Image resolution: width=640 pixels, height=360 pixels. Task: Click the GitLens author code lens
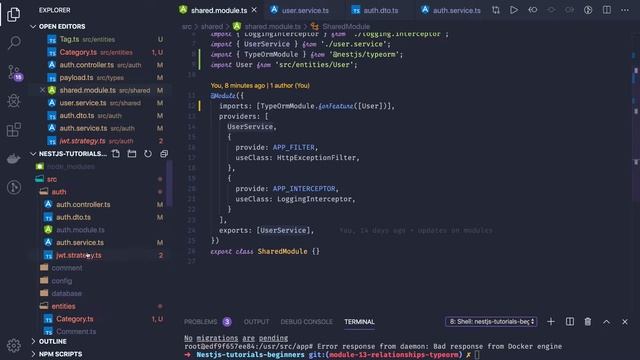point(260,85)
